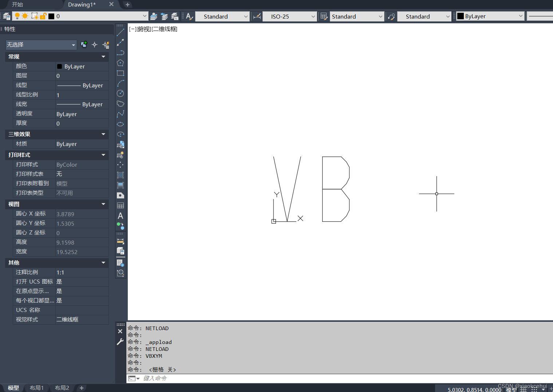Toggle layer 0 viewport freeze icon

(34, 16)
